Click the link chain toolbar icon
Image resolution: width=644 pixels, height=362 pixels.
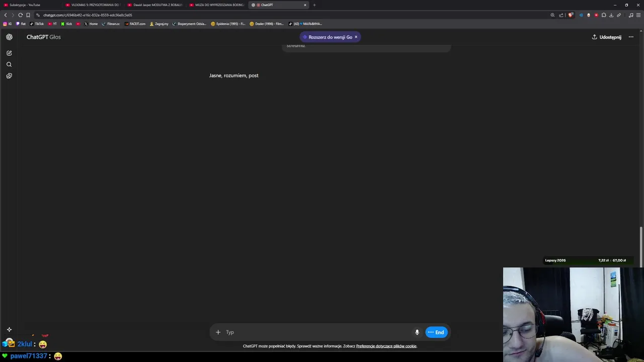coord(619,15)
